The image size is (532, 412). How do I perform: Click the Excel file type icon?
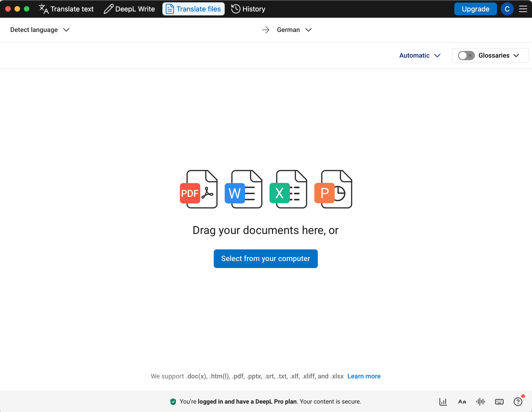tap(288, 189)
